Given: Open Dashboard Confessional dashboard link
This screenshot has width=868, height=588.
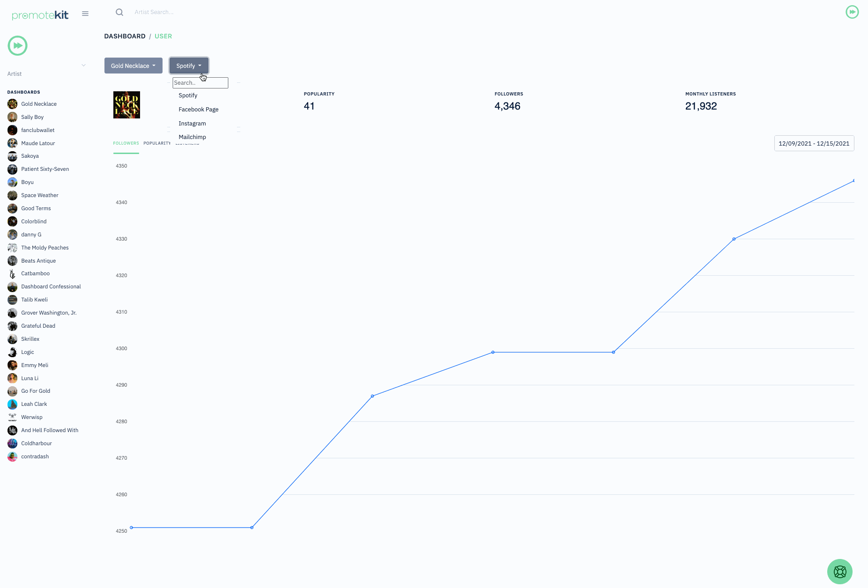Looking at the screenshot, I should [51, 287].
